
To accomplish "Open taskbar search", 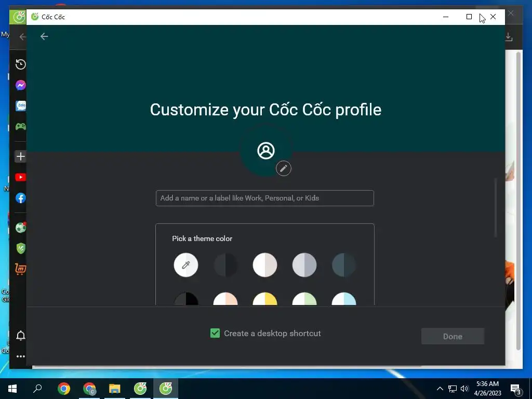I will [37, 389].
